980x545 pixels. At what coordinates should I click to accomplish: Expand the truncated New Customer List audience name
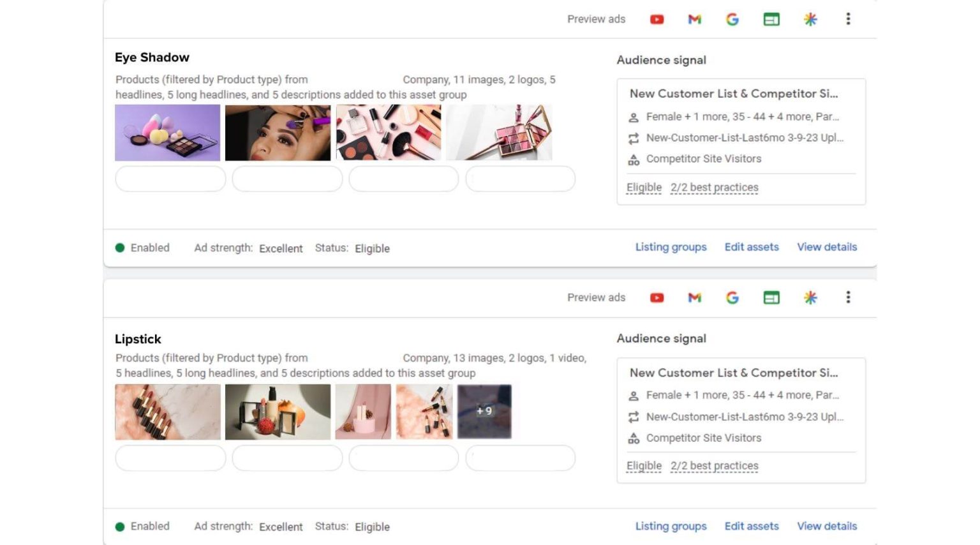734,93
